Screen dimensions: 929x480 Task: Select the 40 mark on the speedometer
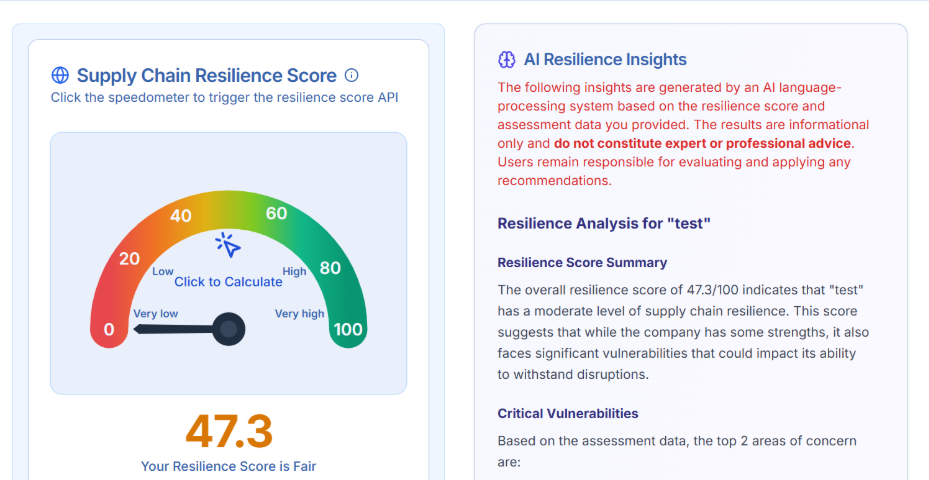[181, 216]
